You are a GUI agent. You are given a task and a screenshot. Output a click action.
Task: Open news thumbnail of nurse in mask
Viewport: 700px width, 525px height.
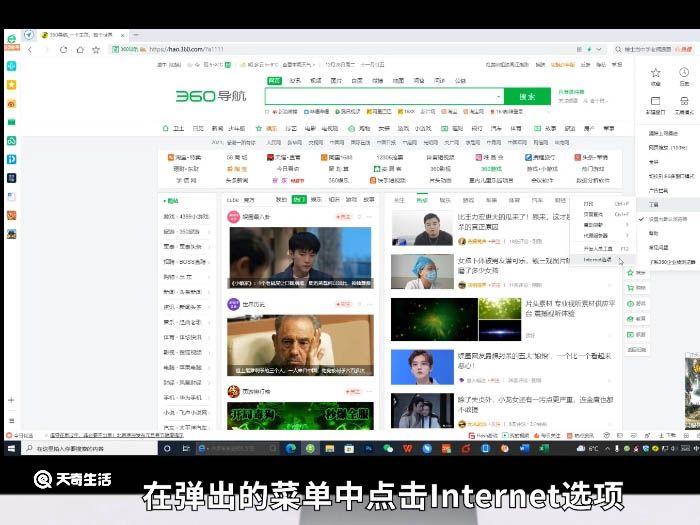click(422, 271)
